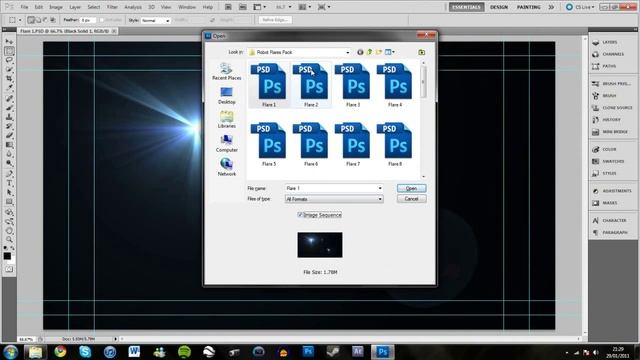
Task: Open the Window menu
Action: (x=187, y=7)
